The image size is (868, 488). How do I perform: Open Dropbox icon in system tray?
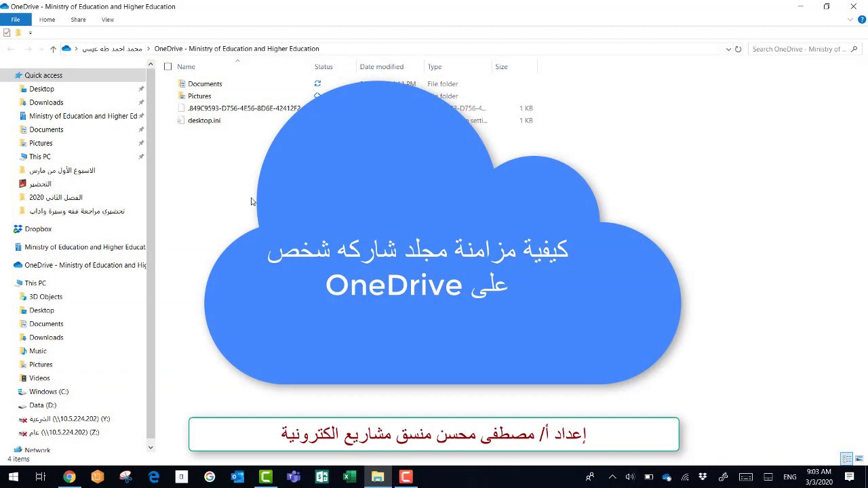click(x=703, y=477)
